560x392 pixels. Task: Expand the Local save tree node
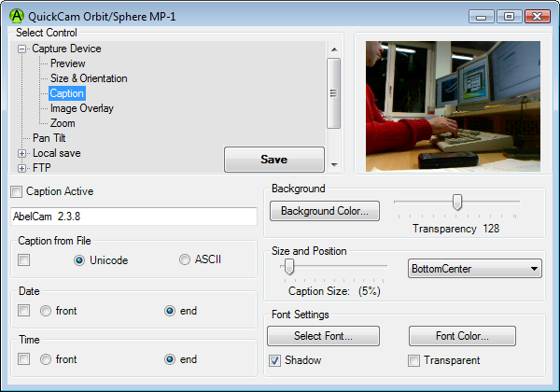[x=22, y=153]
